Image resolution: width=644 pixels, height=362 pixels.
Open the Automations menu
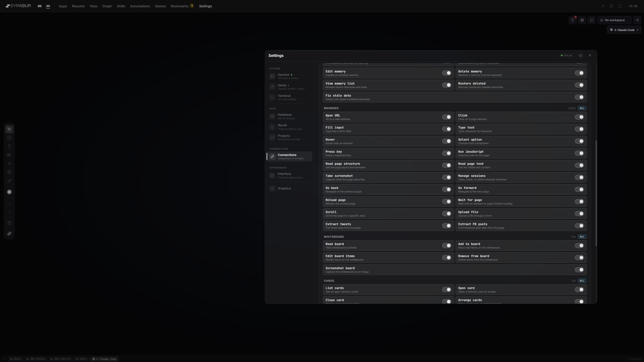140,6
